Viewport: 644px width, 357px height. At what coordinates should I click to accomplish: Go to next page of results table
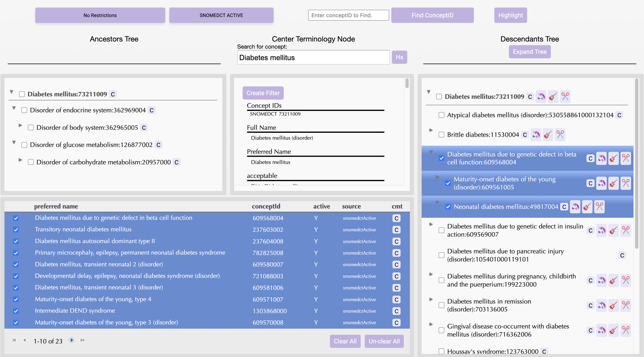click(72, 340)
